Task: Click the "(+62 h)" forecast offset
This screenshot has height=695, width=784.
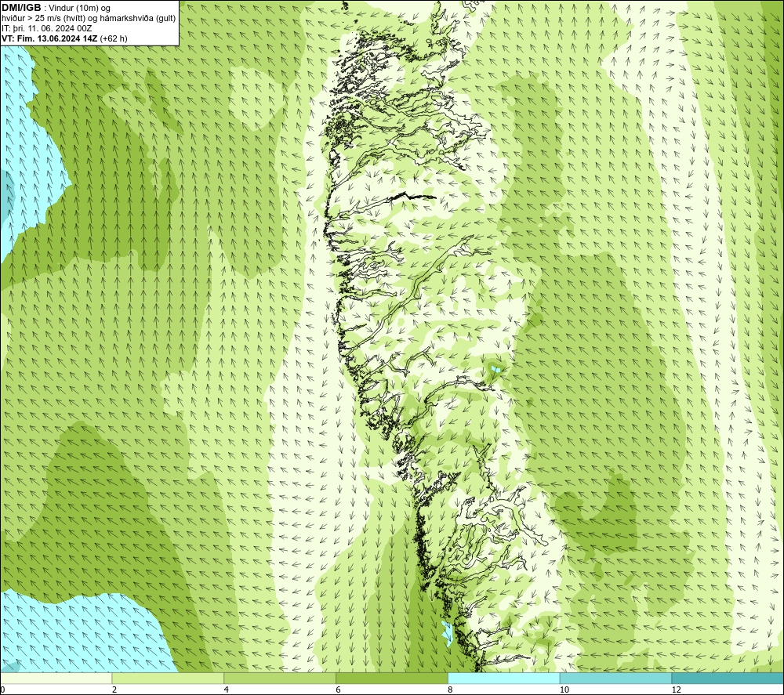Action: tap(114, 38)
